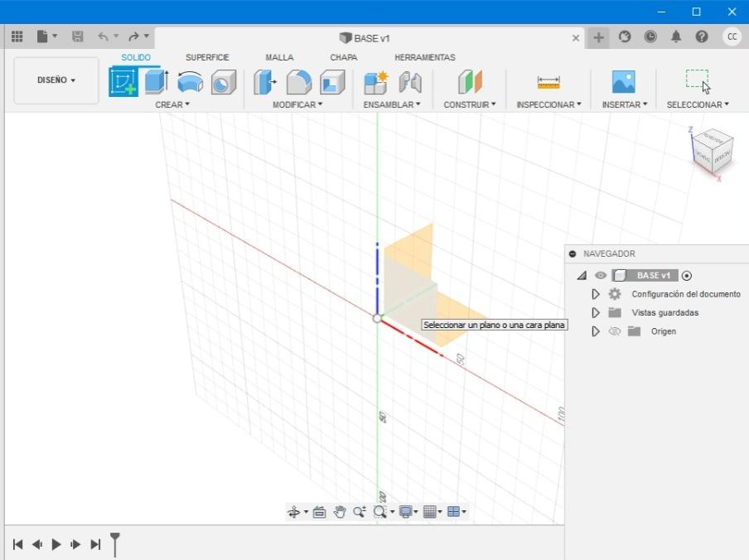This screenshot has width=749, height=560.
Task: Select the window selection tool
Action: pos(698,82)
